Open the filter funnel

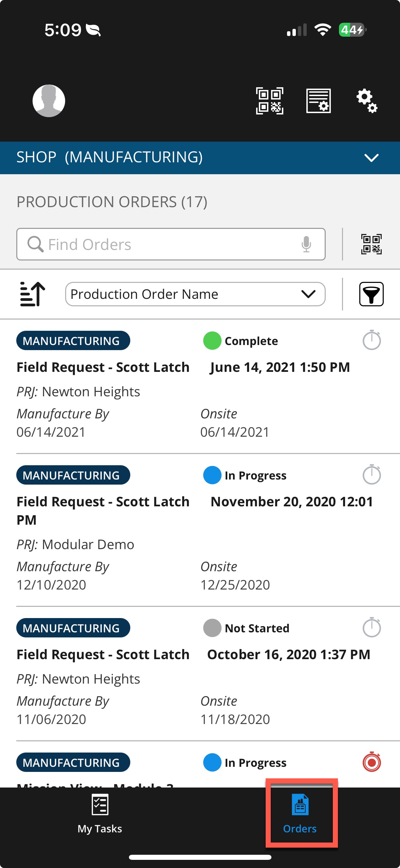click(x=371, y=294)
